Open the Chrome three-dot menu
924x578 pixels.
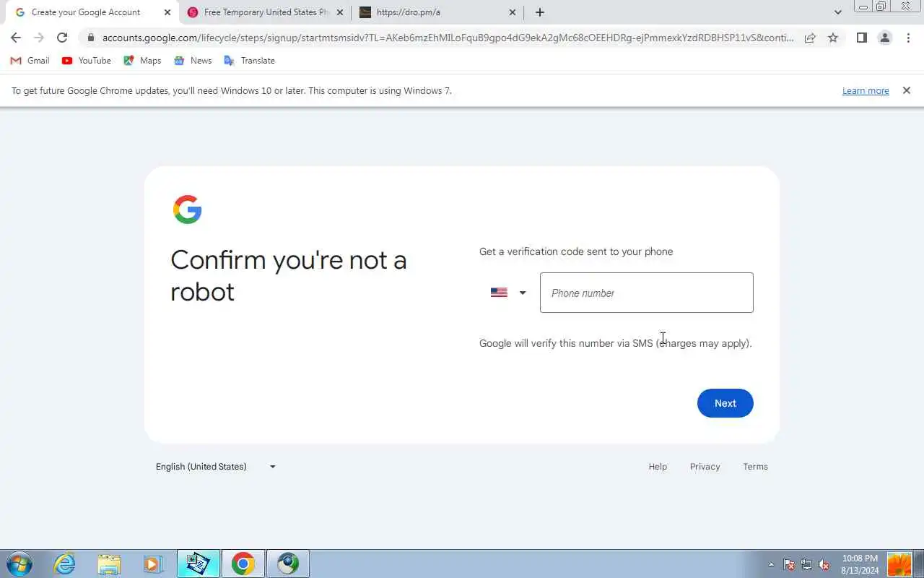pyautogui.click(x=908, y=38)
